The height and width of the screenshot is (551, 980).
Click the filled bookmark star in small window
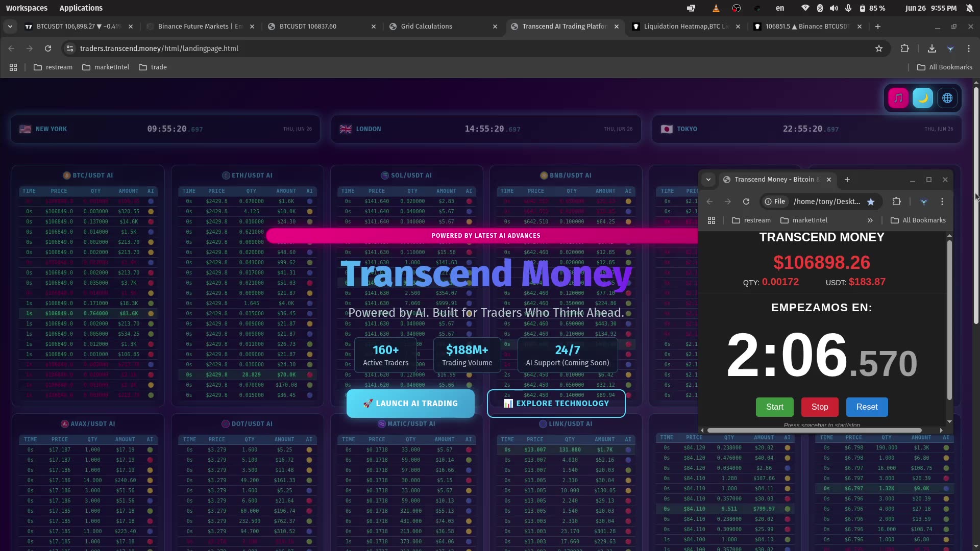pyautogui.click(x=870, y=202)
